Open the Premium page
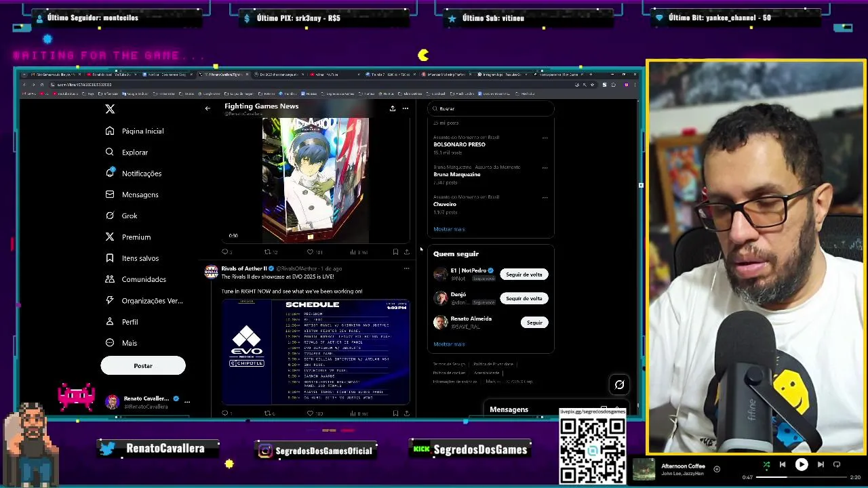 click(128, 237)
